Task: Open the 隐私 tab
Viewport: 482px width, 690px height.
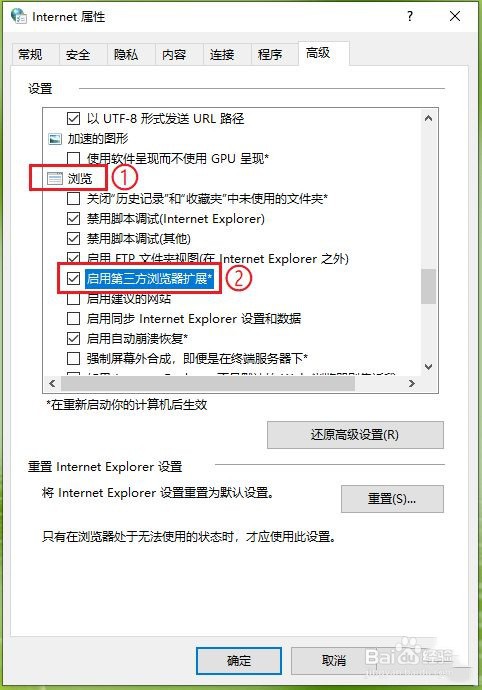Action: click(126, 55)
